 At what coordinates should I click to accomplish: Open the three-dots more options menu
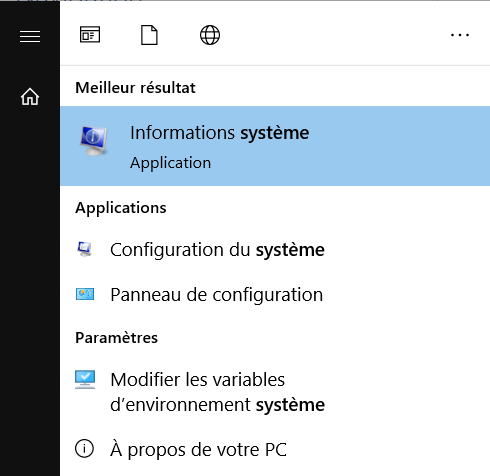460,35
